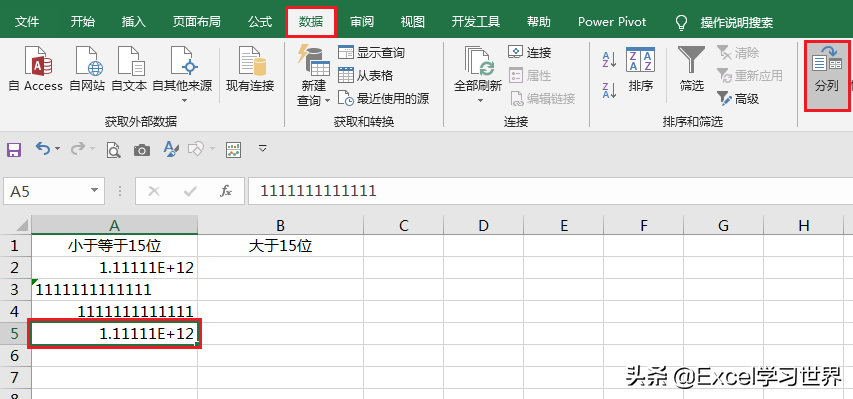Select row 6 header
The height and width of the screenshot is (399, 853).
[x=15, y=355]
